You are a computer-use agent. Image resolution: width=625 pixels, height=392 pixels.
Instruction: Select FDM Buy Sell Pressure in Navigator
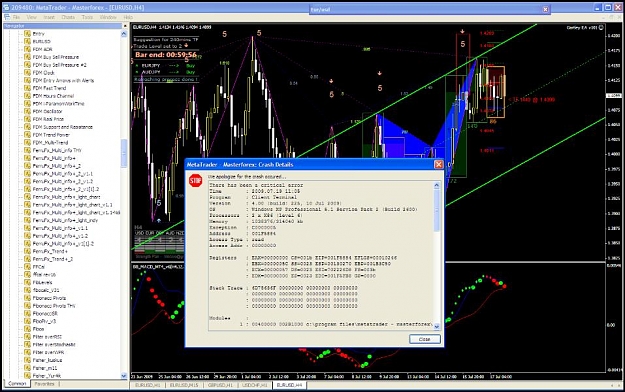(56, 57)
